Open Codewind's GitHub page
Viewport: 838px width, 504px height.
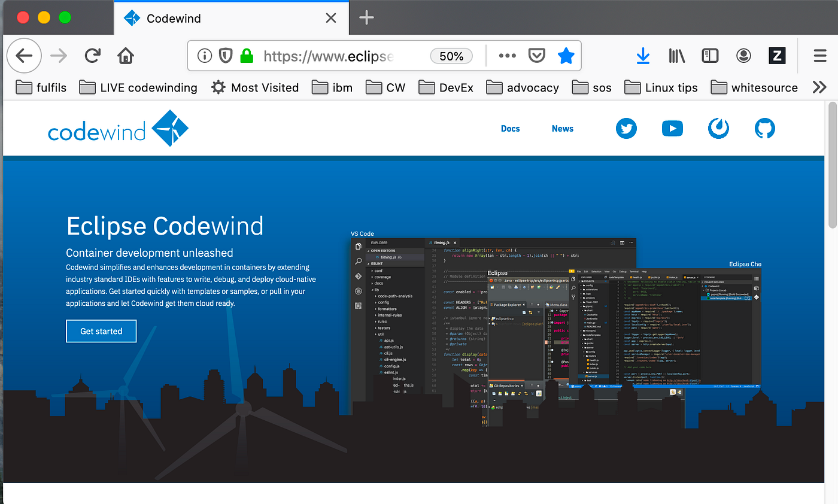pos(765,128)
